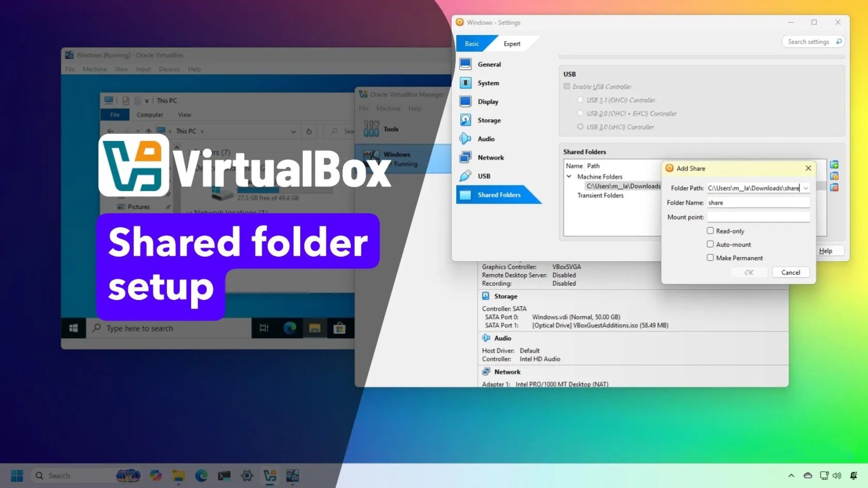Screen dimensions: 868x488
Task: Check Make Permanent option
Action: click(x=710, y=258)
